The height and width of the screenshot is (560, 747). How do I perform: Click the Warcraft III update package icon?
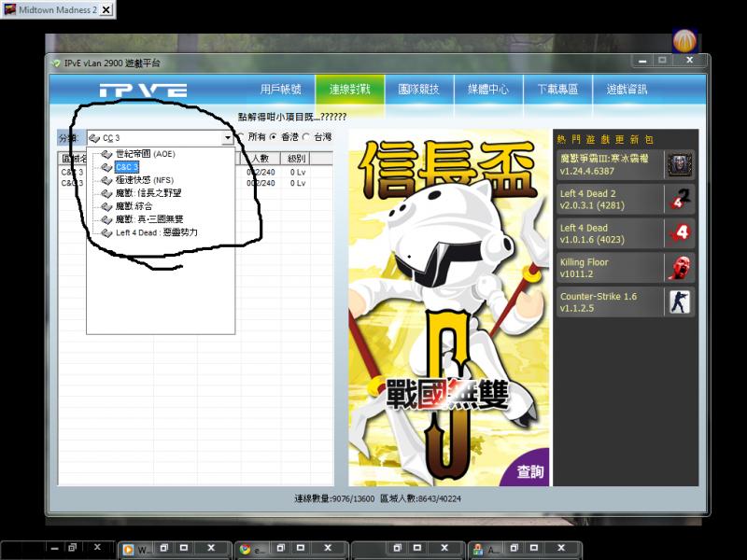680,165
